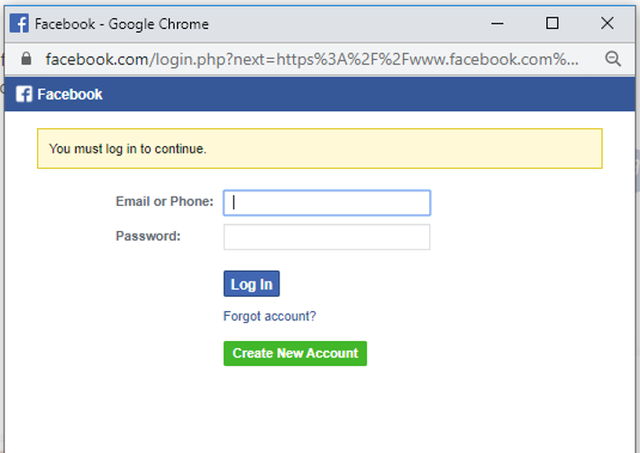Click the Password label text
The height and width of the screenshot is (453, 640).
(148, 236)
